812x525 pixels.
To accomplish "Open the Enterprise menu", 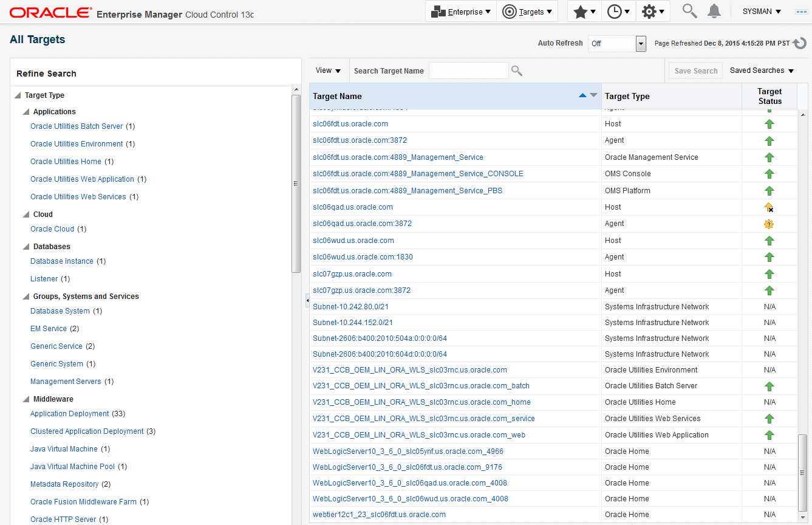I will [461, 12].
